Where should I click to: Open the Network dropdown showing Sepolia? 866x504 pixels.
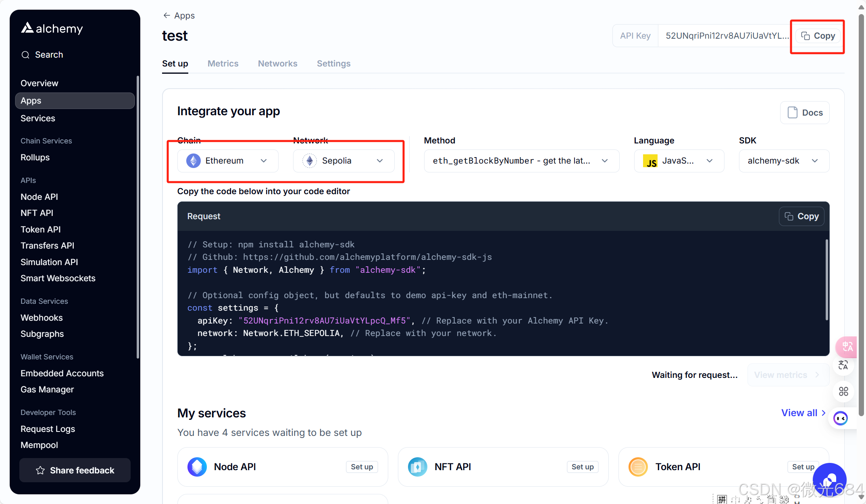coord(343,161)
